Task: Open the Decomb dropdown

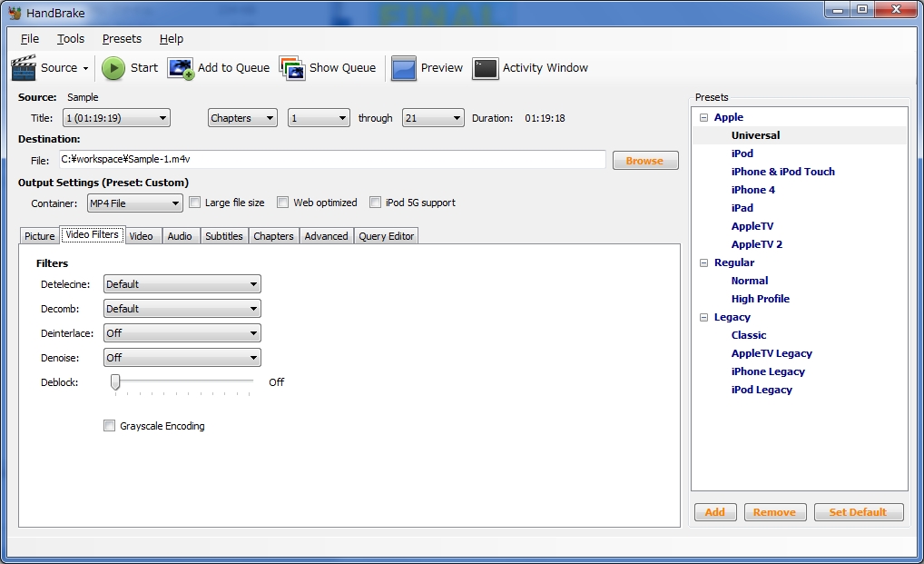Action: 182,309
